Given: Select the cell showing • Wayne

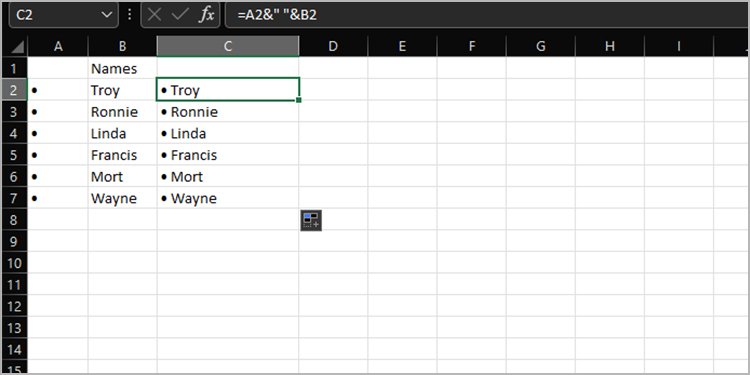Looking at the screenshot, I should pyautogui.click(x=228, y=198).
